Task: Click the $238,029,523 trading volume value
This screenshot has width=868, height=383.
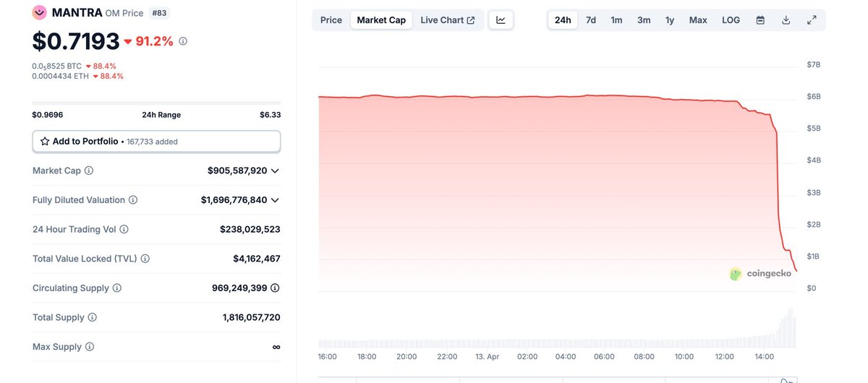Action: pyautogui.click(x=250, y=229)
